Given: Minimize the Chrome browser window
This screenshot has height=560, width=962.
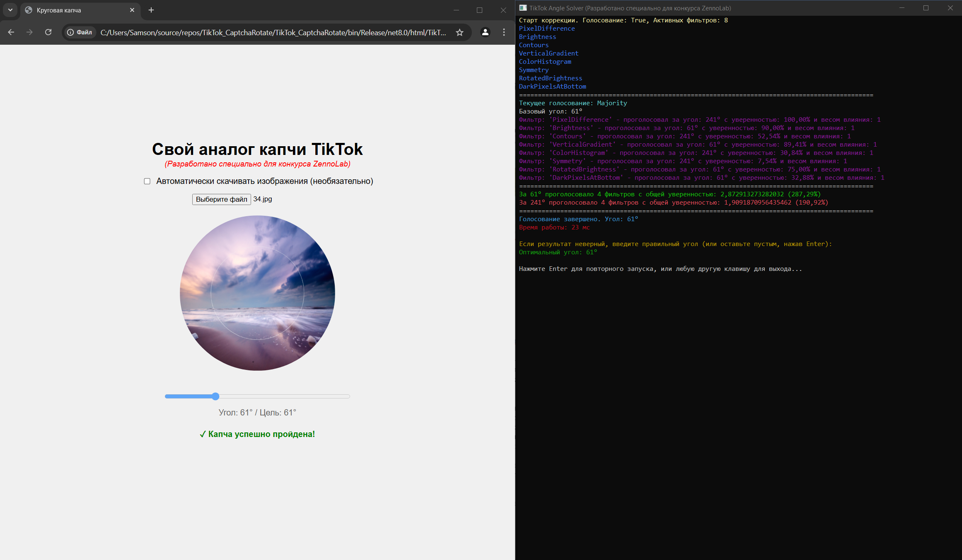Looking at the screenshot, I should [456, 10].
